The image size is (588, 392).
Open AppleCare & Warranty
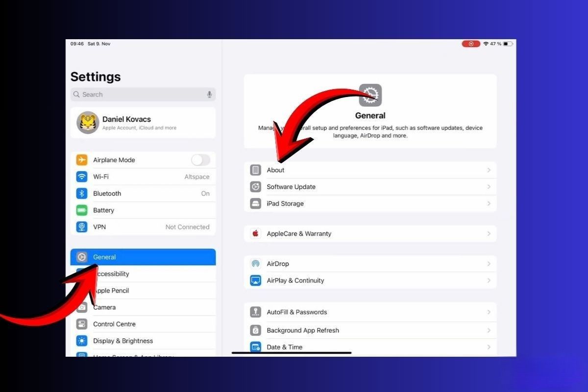pos(370,234)
